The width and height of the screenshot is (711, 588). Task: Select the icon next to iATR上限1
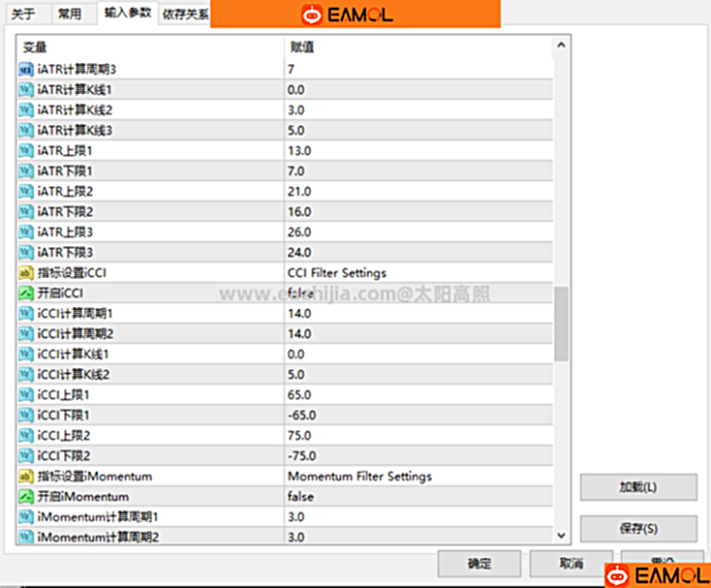[26, 151]
